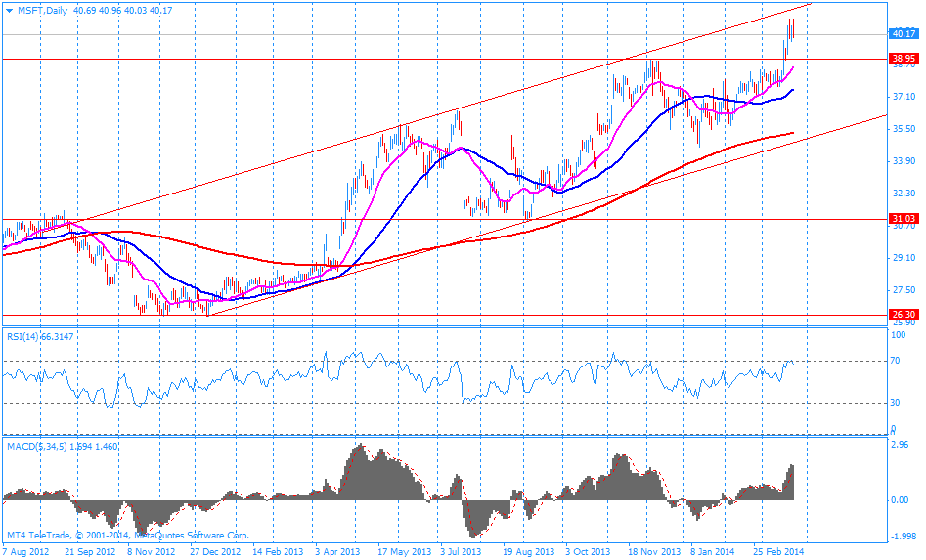
Task: Click the 18 Nov 2013 date label
Action: [654, 552]
